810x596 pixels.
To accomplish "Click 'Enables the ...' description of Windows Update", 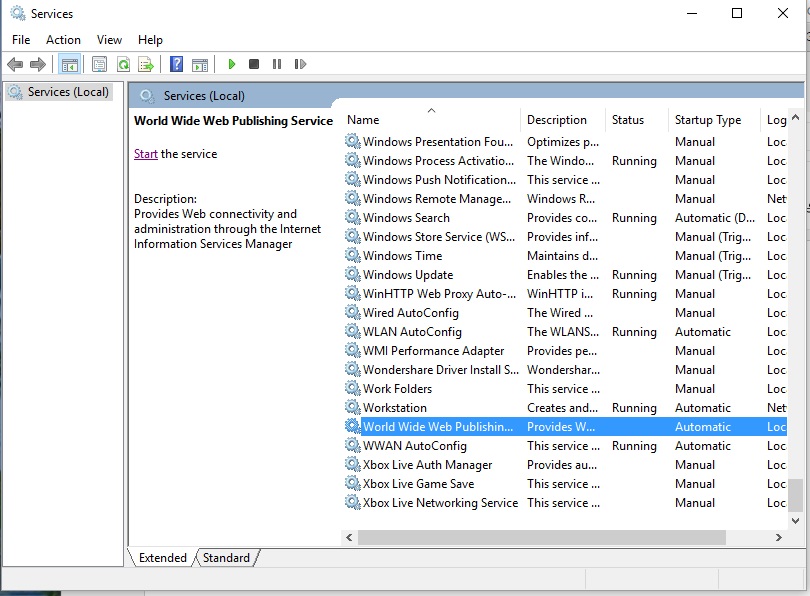I will point(563,275).
